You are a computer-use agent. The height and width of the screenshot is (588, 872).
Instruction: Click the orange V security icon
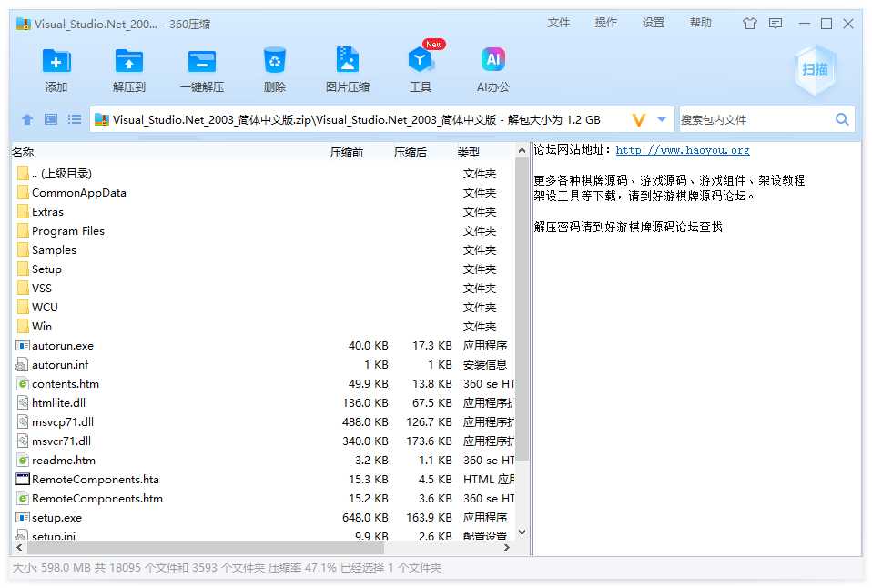(x=639, y=120)
